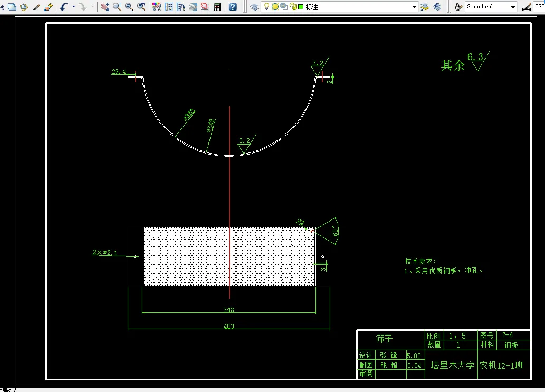This screenshot has width=545, height=392.
Task: Open Help via the question mark icon
Action: [233, 7]
